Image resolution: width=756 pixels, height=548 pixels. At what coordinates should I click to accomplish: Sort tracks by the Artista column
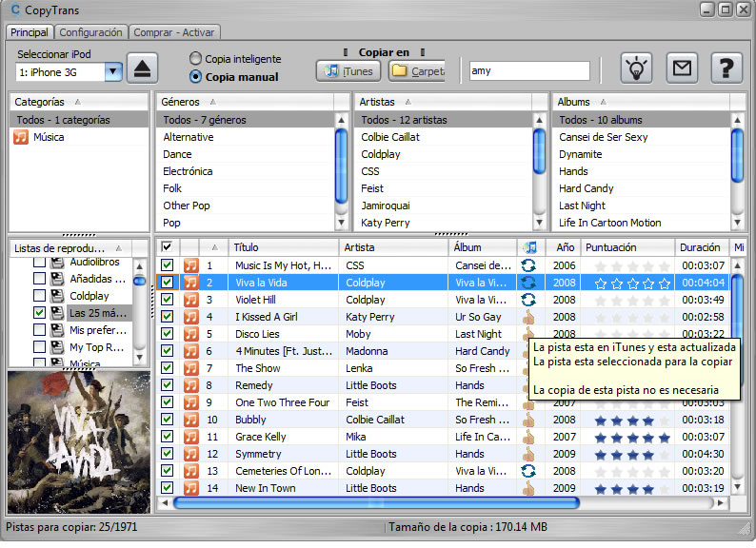coord(393,247)
